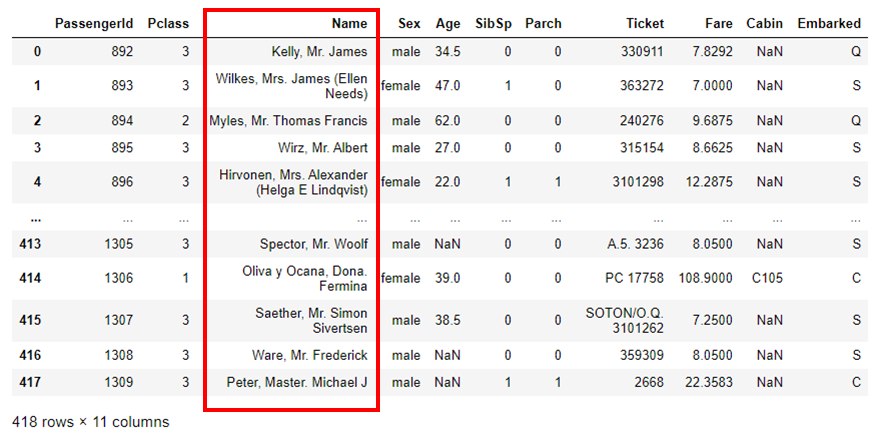Click ticket SOTON/O.Q. 3101262
Viewport: 879px width, 439px height.
(x=625, y=321)
